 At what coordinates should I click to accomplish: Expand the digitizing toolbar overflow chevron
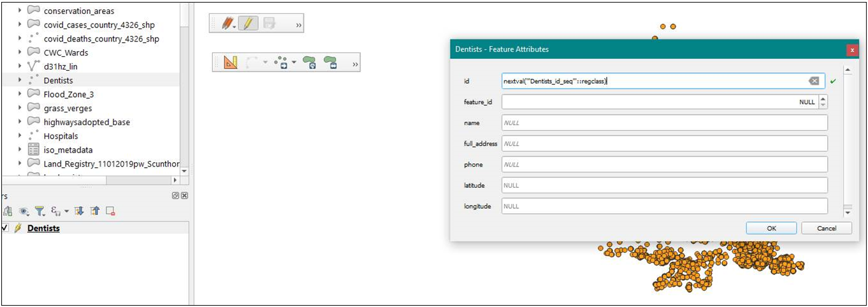coord(299,25)
